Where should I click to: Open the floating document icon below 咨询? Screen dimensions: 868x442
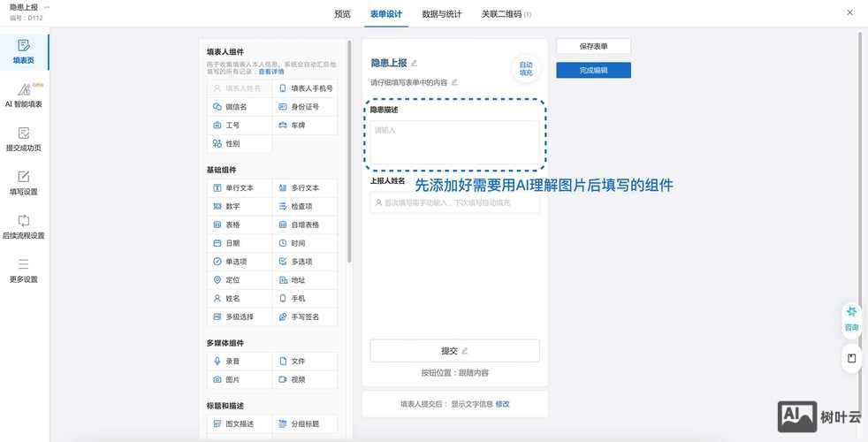coord(851,358)
